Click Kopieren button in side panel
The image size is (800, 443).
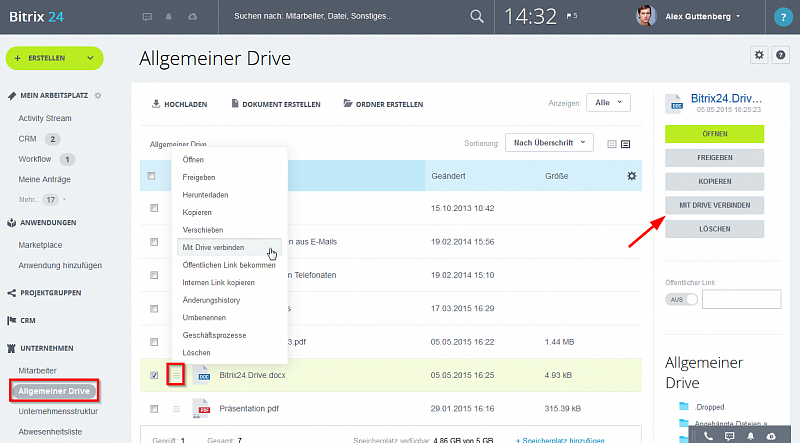click(714, 181)
